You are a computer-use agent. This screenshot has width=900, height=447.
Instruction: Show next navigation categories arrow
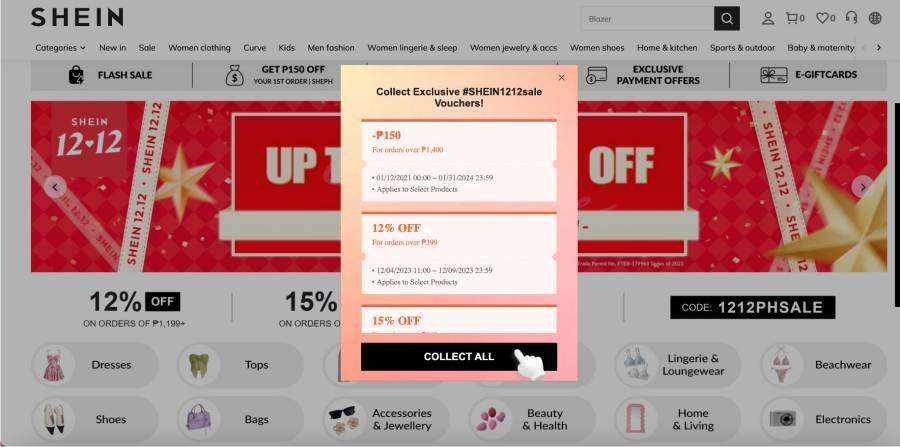(878, 48)
